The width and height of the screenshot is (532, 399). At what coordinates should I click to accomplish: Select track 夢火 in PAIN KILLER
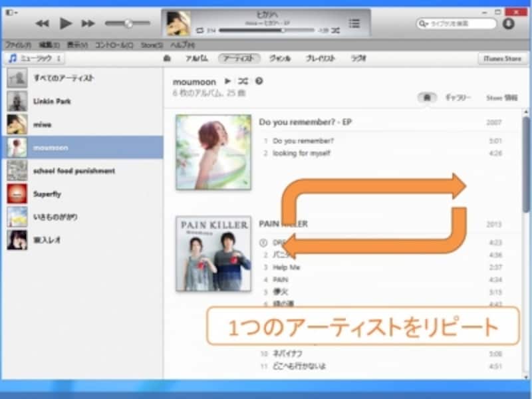pos(383,292)
